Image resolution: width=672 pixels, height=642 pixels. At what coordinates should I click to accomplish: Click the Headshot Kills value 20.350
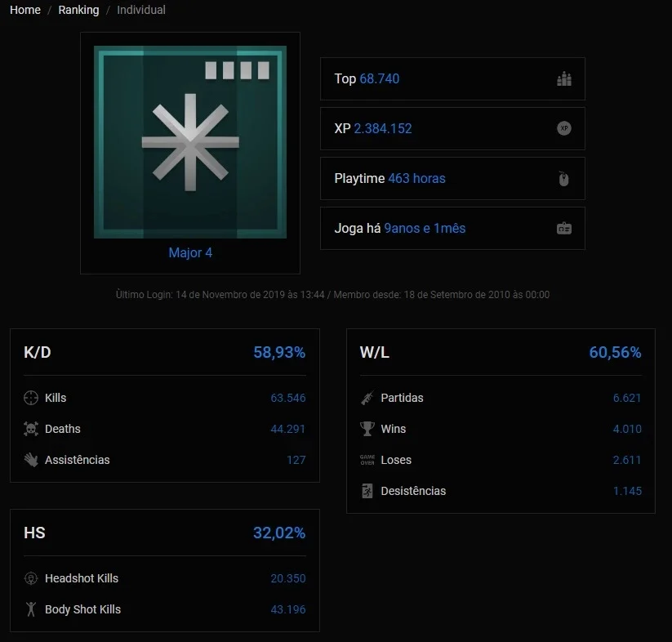(288, 578)
